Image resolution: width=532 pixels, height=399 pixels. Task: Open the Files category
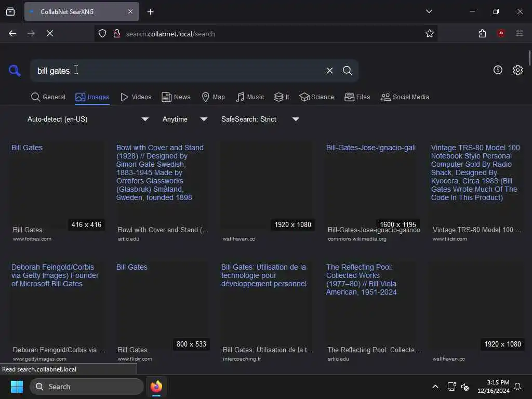357,97
